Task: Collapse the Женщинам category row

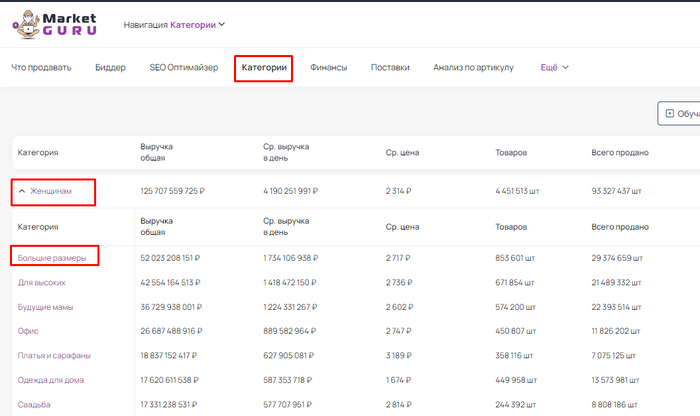Action: [22, 191]
